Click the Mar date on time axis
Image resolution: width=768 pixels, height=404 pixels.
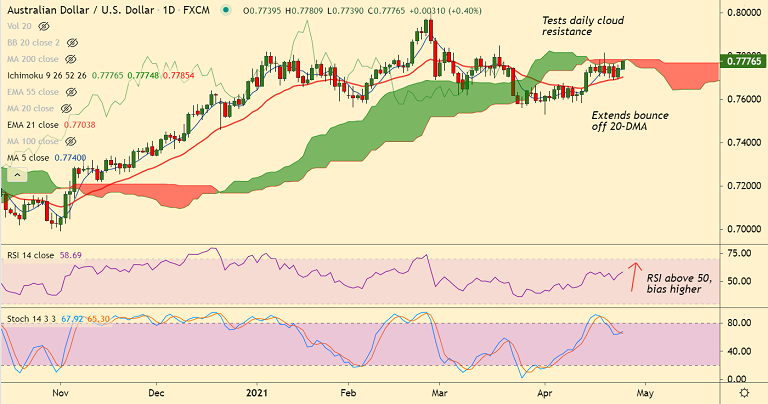(439, 393)
